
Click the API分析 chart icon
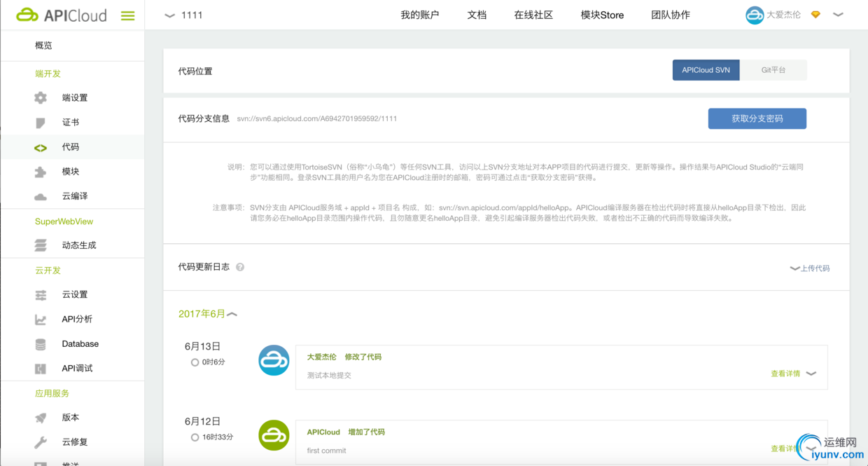click(41, 320)
